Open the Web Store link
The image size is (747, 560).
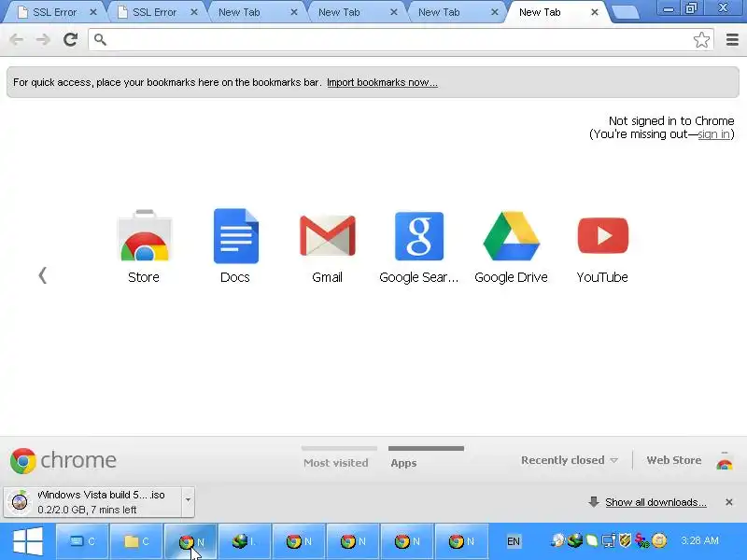coord(673,460)
